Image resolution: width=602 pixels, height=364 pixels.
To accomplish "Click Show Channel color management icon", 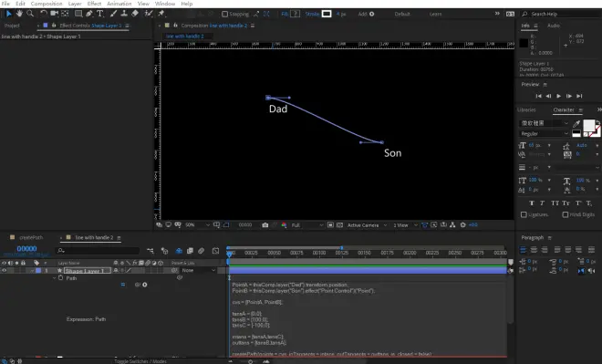I will [284, 225].
